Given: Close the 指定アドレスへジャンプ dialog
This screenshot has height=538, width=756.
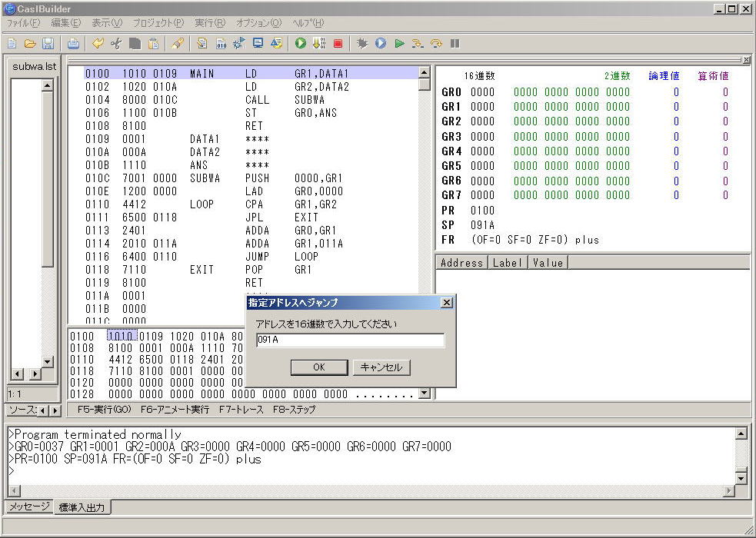Looking at the screenshot, I should (446, 303).
